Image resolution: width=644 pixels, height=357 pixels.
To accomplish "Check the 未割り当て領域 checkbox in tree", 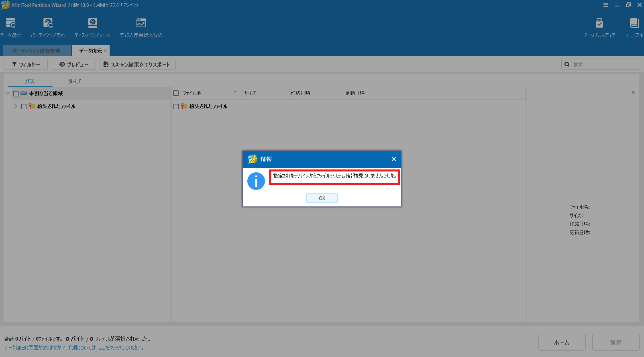I will pyautogui.click(x=16, y=94).
